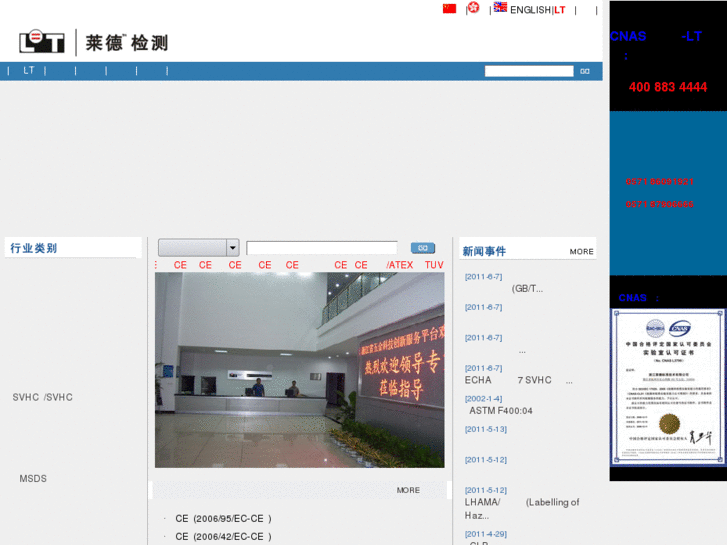Screen dimensions: 727x545
Task: Click the red LT link in top bar
Action: [x=560, y=10]
